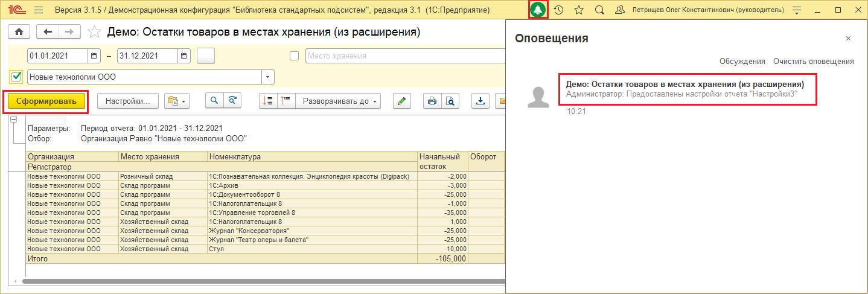Click the pencil edit icon
This screenshot has width=868, height=294.
tap(402, 101)
